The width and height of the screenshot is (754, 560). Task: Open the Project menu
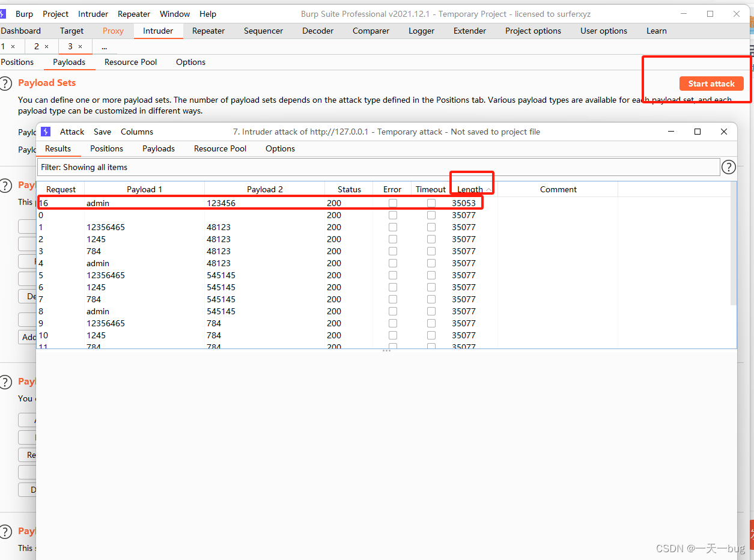[x=56, y=14]
